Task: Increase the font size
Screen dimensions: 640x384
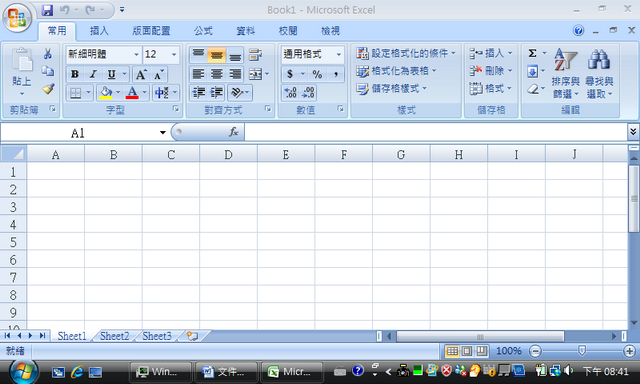Action: coord(141,74)
